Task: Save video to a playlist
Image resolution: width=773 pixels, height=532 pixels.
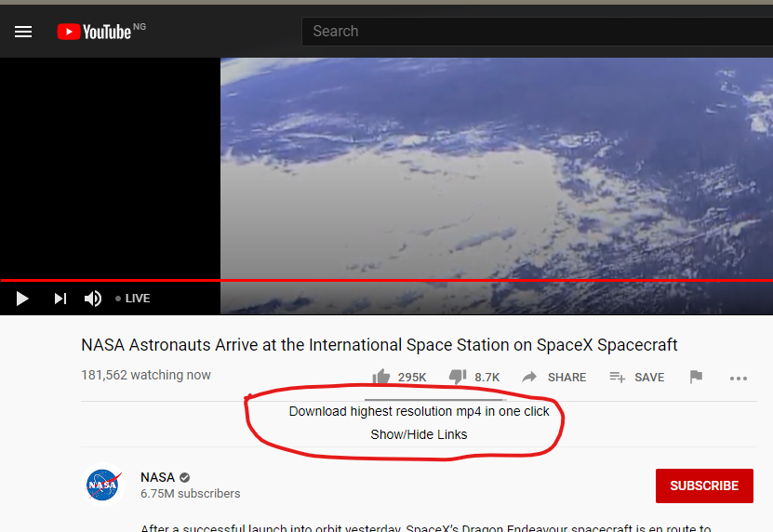Action: click(x=637, y=378)
